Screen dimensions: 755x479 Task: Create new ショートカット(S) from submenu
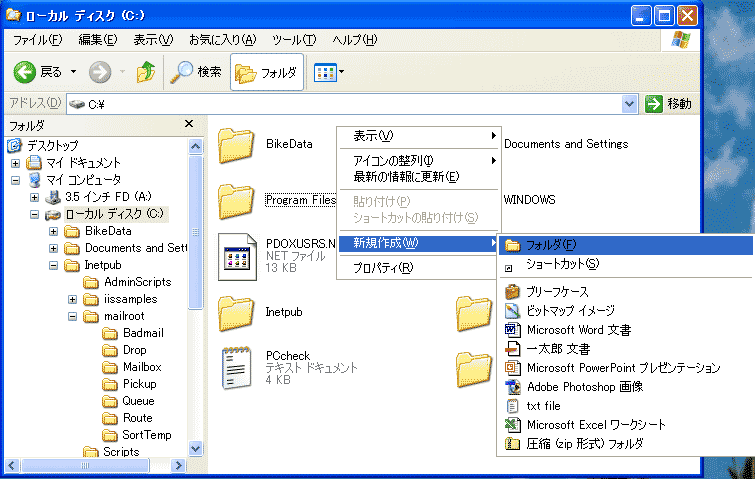pyautogui.click(x=626, y=264)
